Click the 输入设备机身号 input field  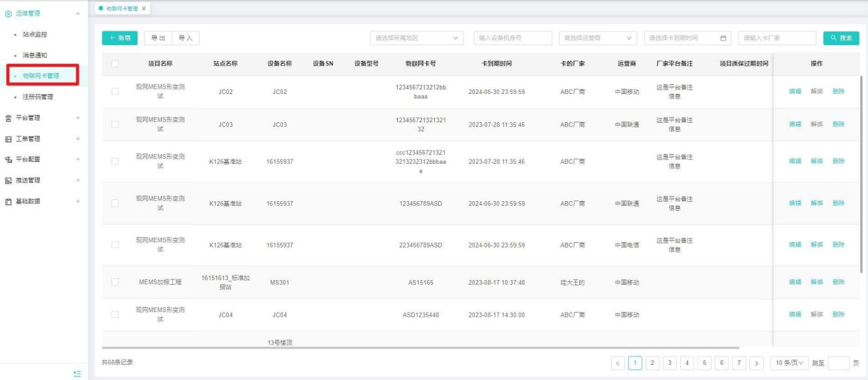(513, 38)
